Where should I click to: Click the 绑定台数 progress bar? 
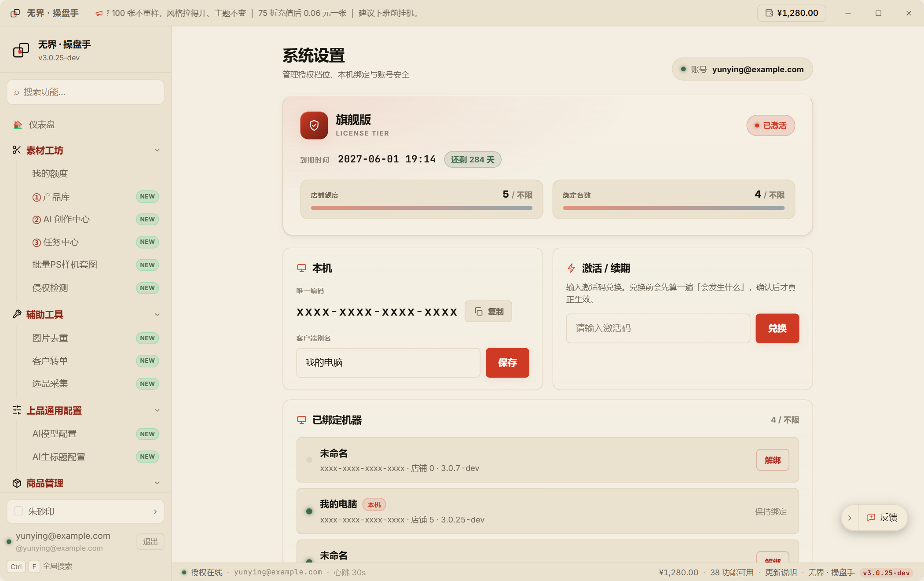tap(674, 208)
